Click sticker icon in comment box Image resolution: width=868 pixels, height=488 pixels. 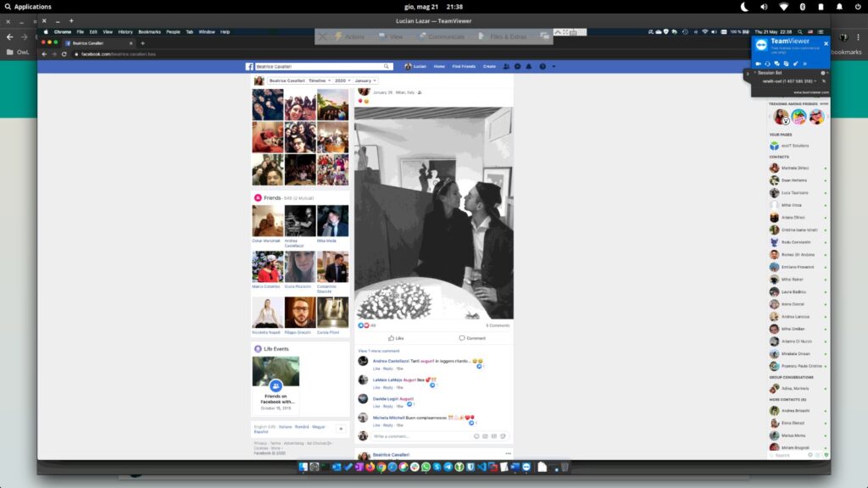click(503, 436)
